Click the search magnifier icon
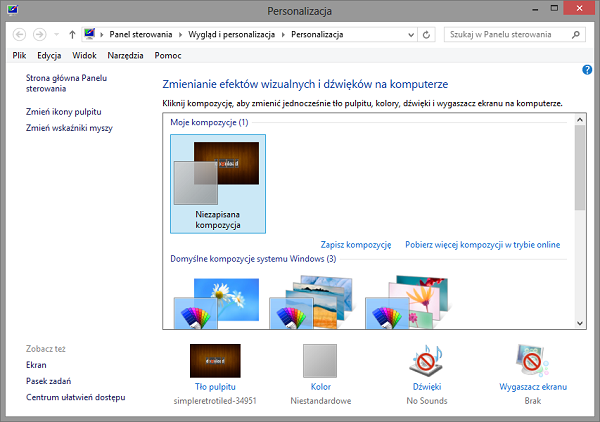 tap(576, 35)
